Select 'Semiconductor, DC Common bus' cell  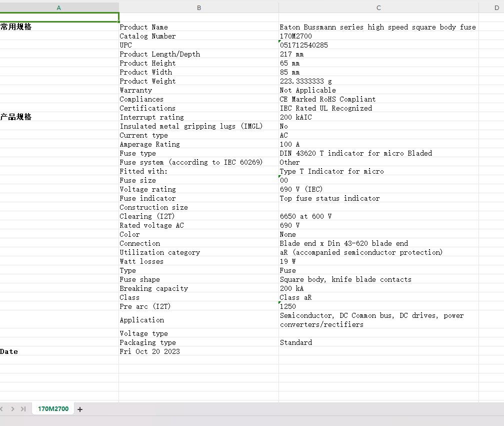tap(378, 319)
